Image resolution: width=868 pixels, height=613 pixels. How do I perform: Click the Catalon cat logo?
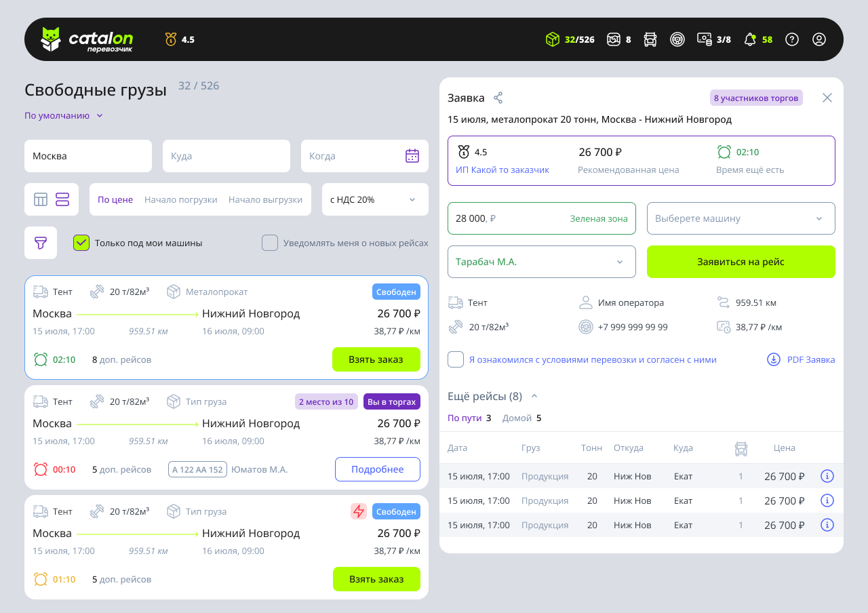point(51,39)
